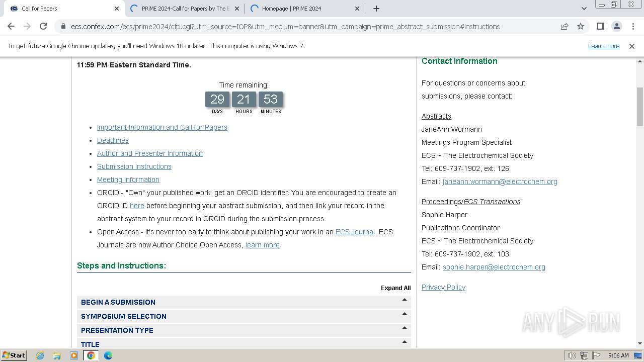Go to Submission Instructions link
Viewport: 644px width, 362px height.
(x=134, y=166)
